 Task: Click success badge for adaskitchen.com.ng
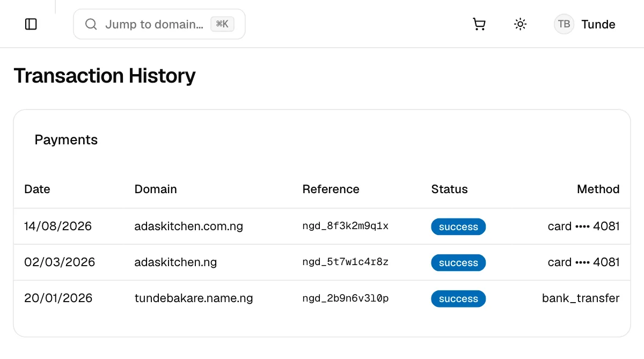point(458,227)
